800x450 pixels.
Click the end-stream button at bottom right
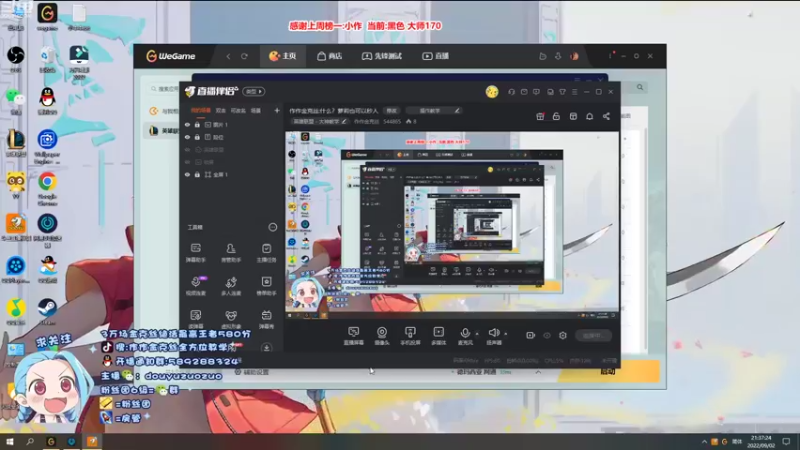(x=593, y=335)
